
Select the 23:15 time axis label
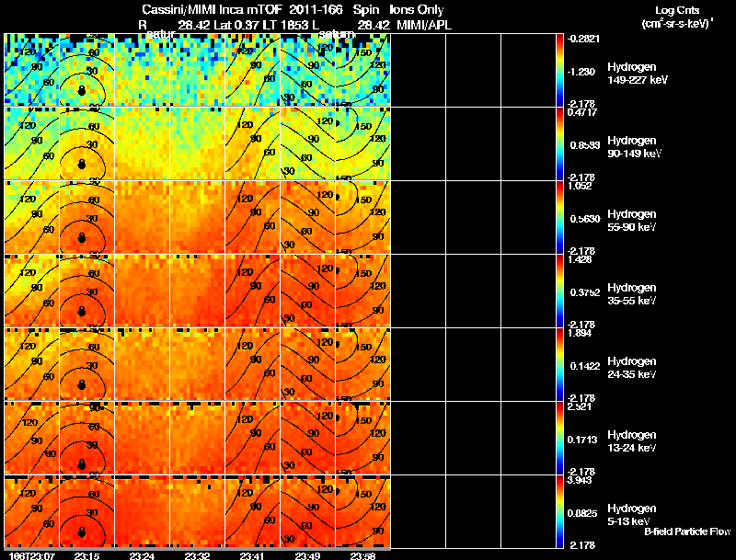[x=86, y=556]
